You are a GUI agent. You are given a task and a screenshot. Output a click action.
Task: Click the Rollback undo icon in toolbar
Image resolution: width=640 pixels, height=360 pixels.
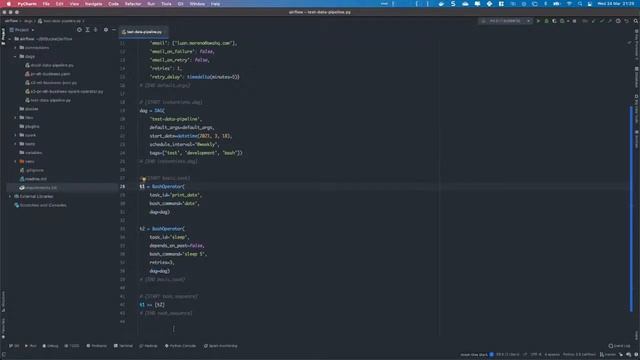627,21
